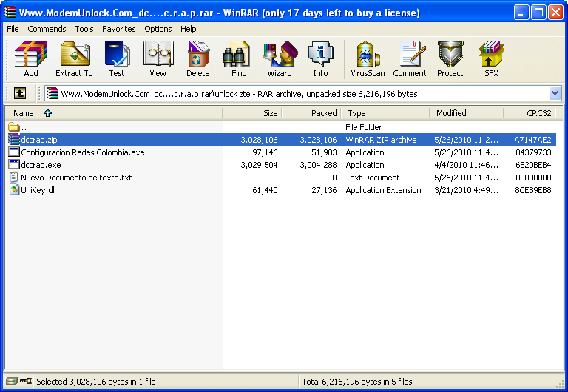This screenshot has width=568, height=392.
Task: Select the UniKey.dll file name
Action: [38, 190]
